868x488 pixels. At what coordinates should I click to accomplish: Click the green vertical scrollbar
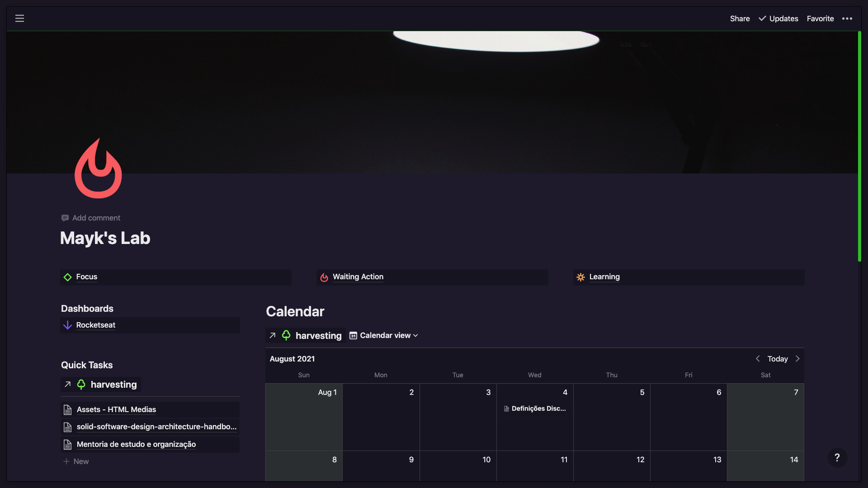[x=859, y=146]
